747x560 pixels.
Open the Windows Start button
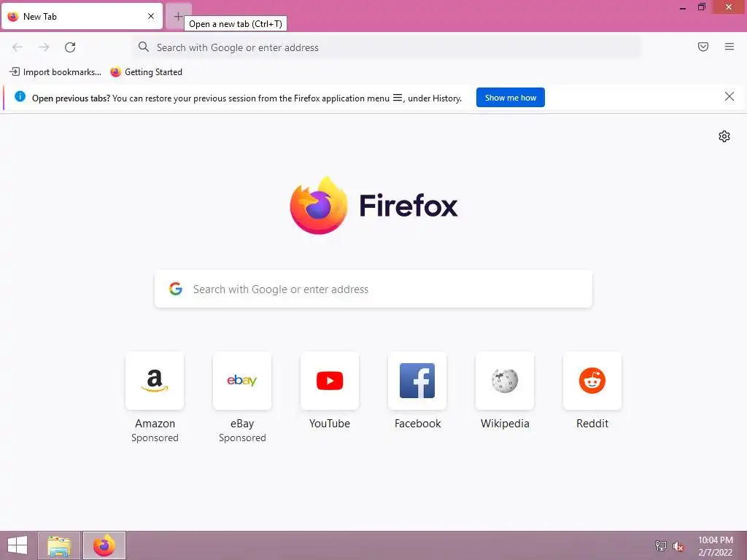tap(18, 545)
